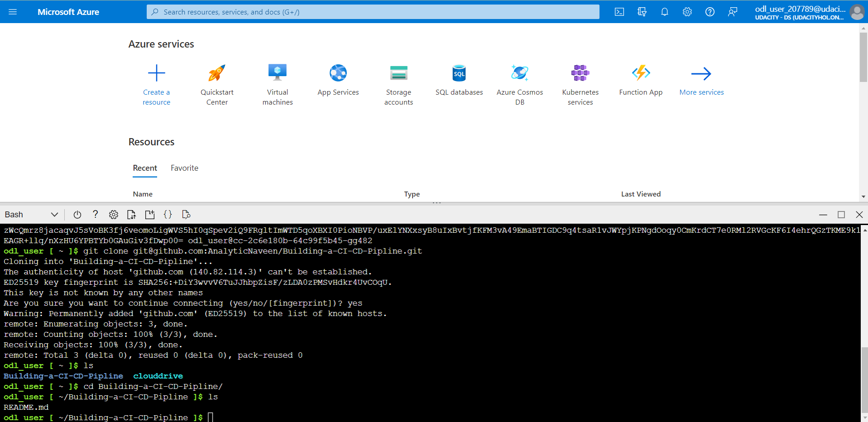Open Cloud Shell from the top bar

(619, 12)
